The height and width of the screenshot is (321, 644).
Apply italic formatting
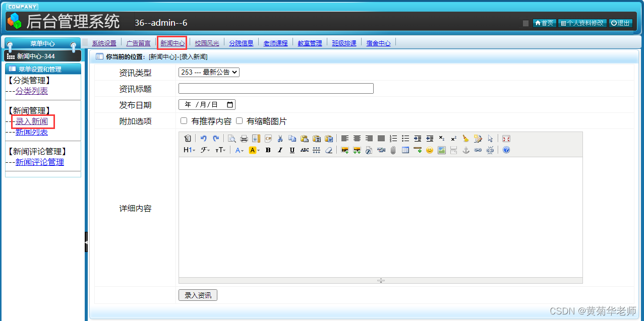coord(280,150)
